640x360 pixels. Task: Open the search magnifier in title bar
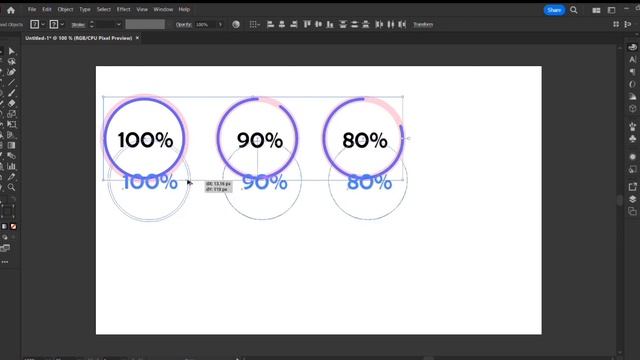pyautogui.click(x=574, y=10)
